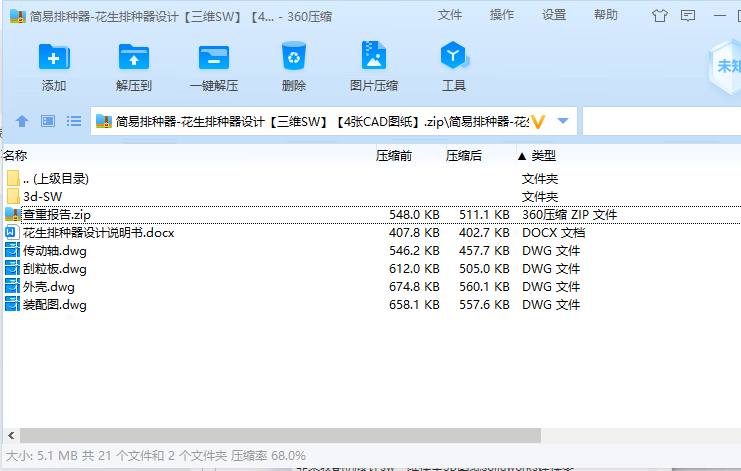Select the 外壳.dwg file name

tap(49, 286)
